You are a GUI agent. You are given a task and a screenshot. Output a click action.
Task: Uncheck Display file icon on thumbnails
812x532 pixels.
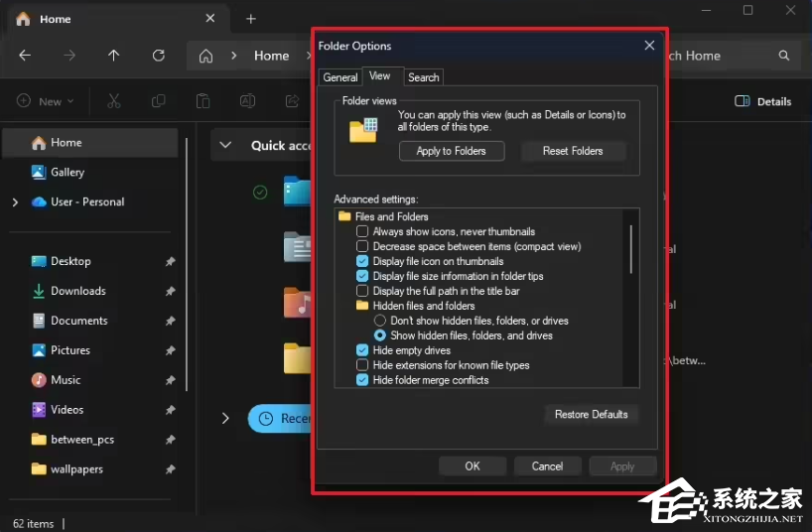click(x=362, y=261)
